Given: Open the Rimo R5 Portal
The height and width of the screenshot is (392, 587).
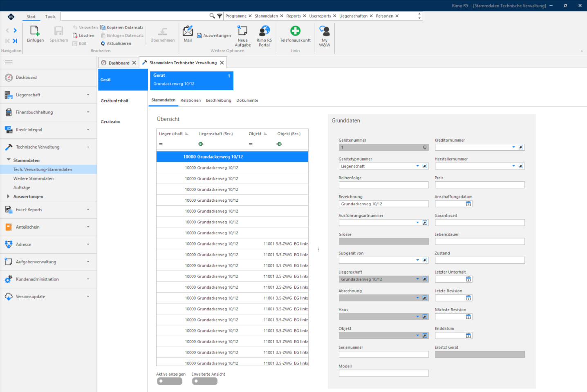Looking at the screenshot, I should pyautogui.click(x=264, y=31).
